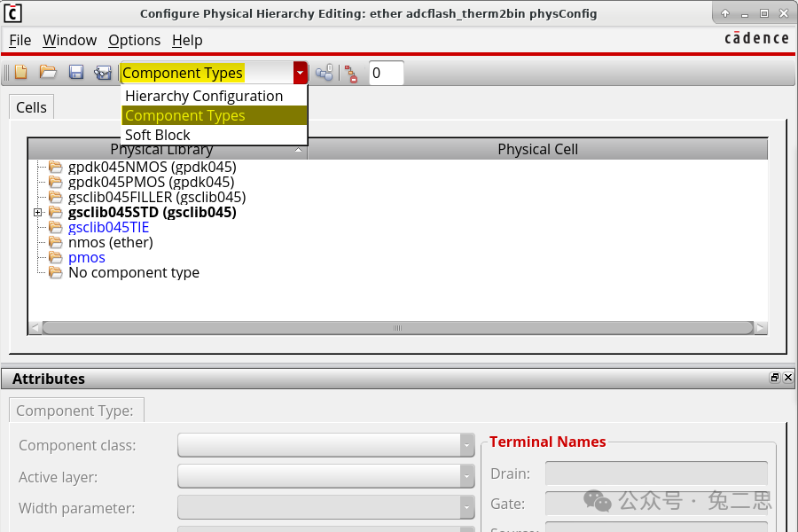Screen dimensions: 798x532
Task: Sort by the Physical Library column header
Action: click(168, 150)
